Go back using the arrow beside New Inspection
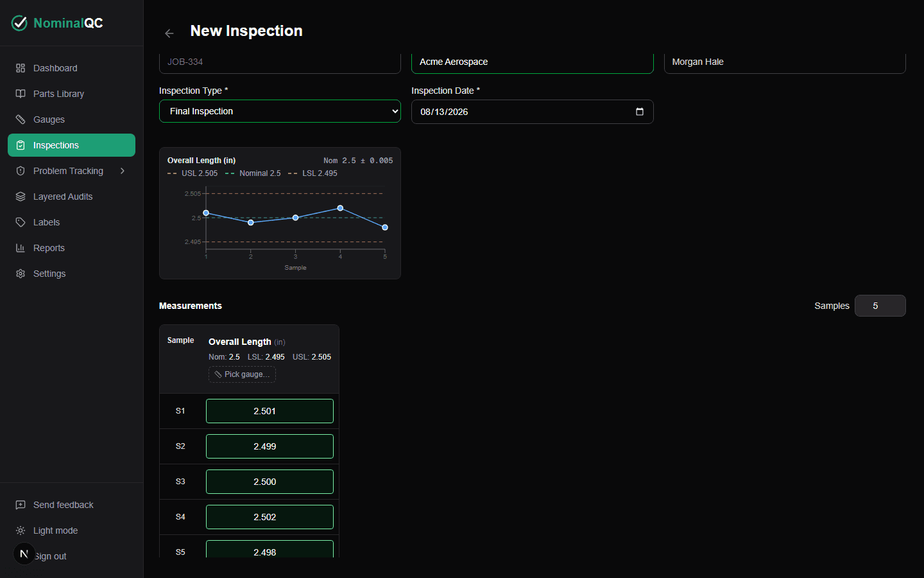Image resolution: width=924 pixels, height=578 pixels. (169, 33)
